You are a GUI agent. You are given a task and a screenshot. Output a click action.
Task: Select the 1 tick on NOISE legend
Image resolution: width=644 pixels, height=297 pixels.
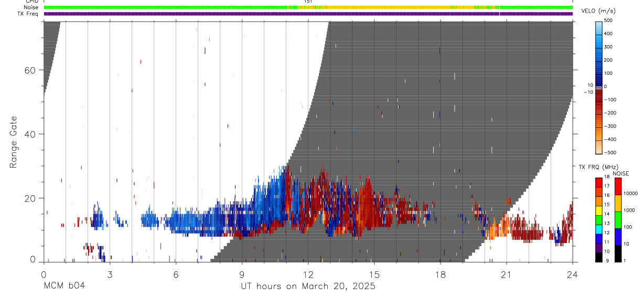(626, 260)
